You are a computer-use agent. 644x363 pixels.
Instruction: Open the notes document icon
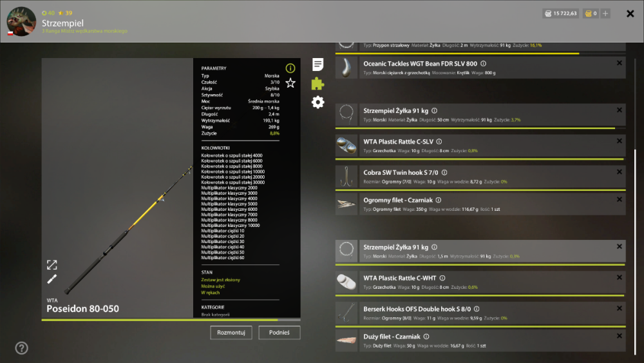tap(317, 64)
